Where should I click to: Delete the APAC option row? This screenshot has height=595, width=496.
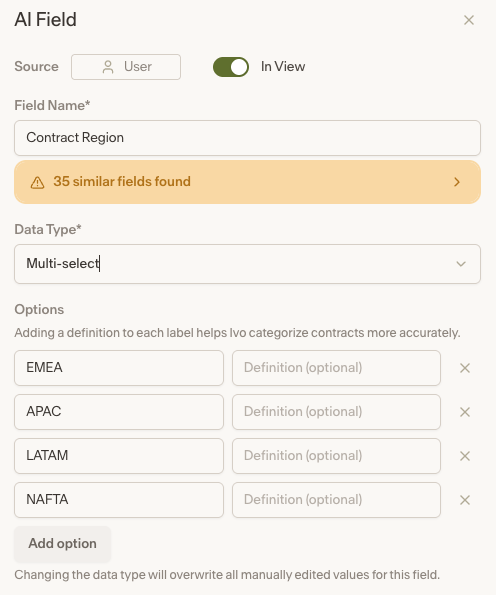465,412
